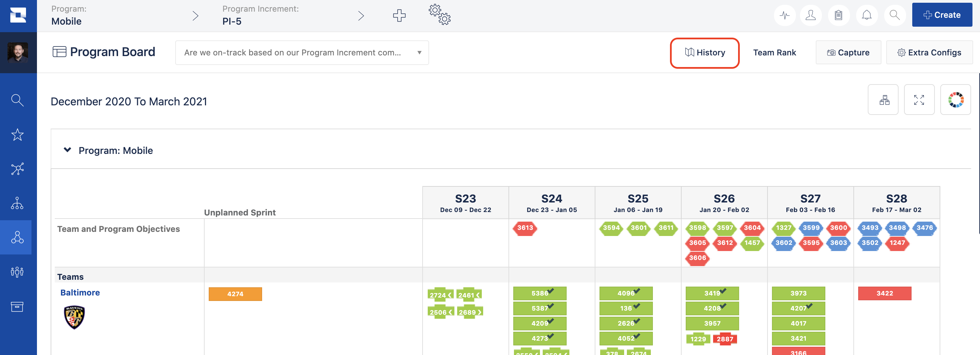This screenshot has width=980, height=355.
Task: Open the color wheel legend icon
Action: [956, 100]
